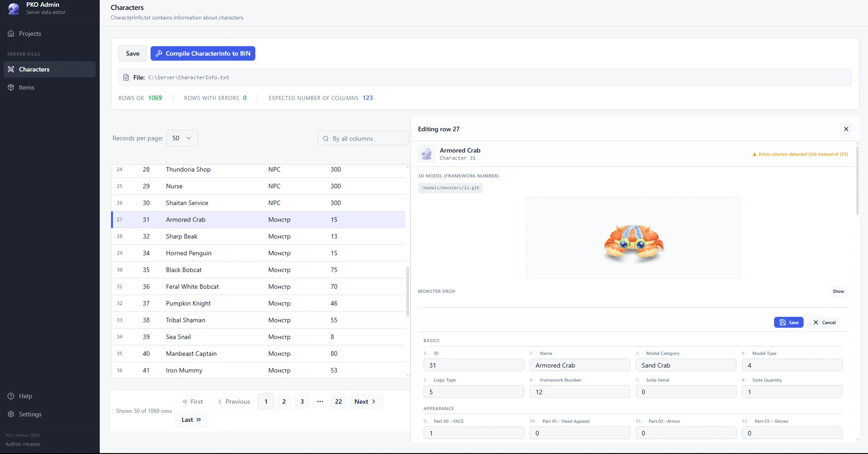Click the top Save button

click(132, 54)
